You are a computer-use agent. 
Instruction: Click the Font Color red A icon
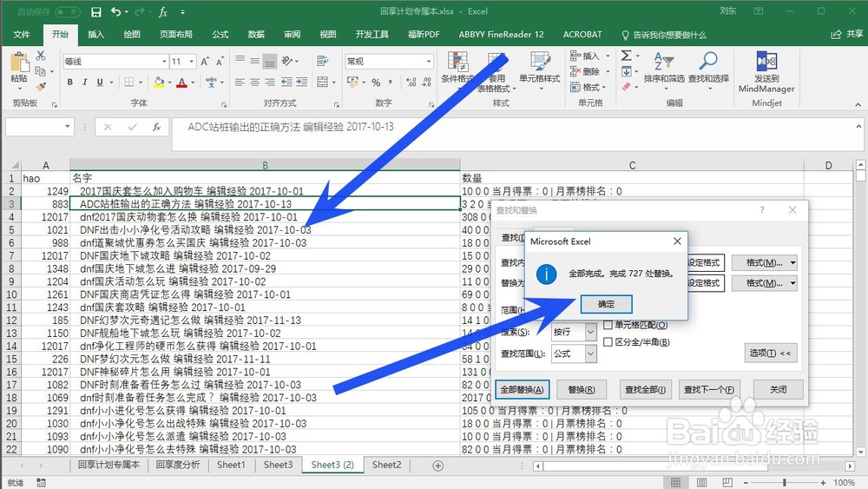pos(181,82)
